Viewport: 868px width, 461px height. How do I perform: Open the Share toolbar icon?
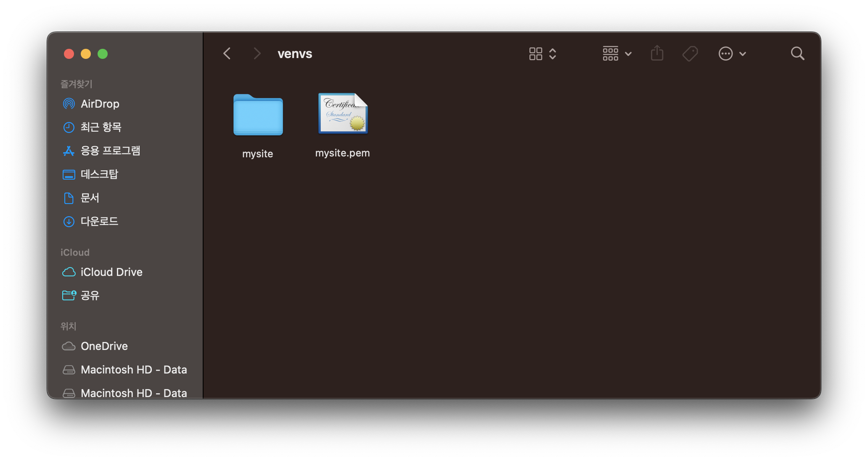pyautogui.click(x=657, y=53)
